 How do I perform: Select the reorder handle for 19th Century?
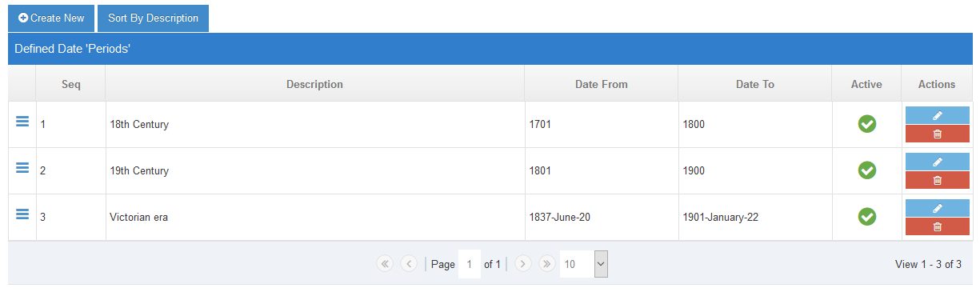(22, 167)
